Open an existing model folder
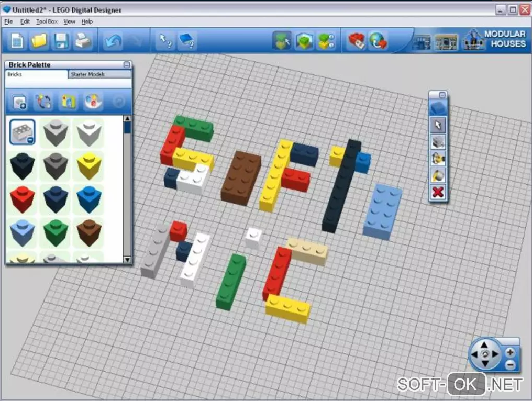 [x=39, y=41]
